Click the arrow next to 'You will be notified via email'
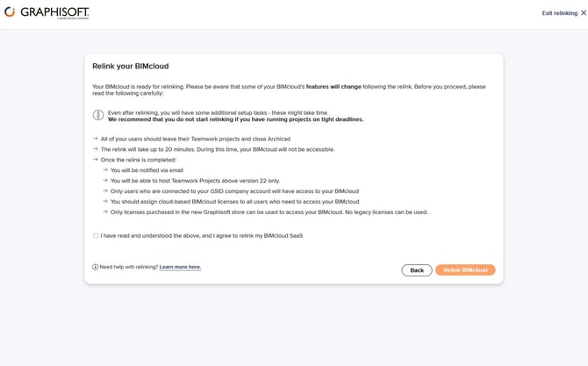This screenshot has width=588, height=366. pos(105,170)
